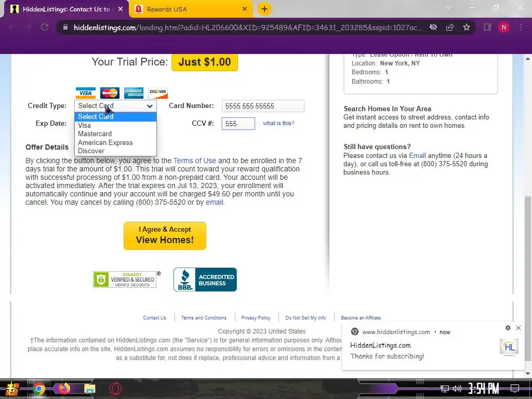This screenshot has height=399, width=532.
Task: Bookmark page with the star icon
Action: coord(467,27)
